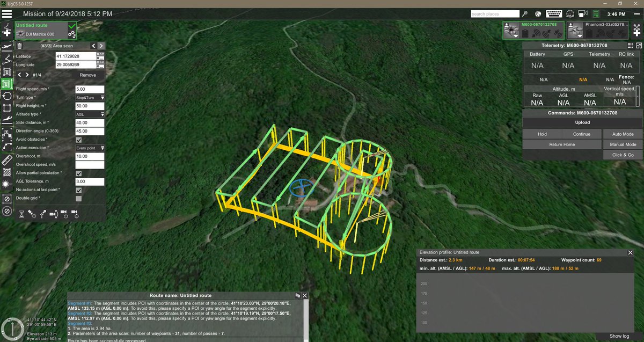Click the Click & Go button
The height and width of the screenshot is (342, 644).
pyautogui.click(x=623, y=155)
